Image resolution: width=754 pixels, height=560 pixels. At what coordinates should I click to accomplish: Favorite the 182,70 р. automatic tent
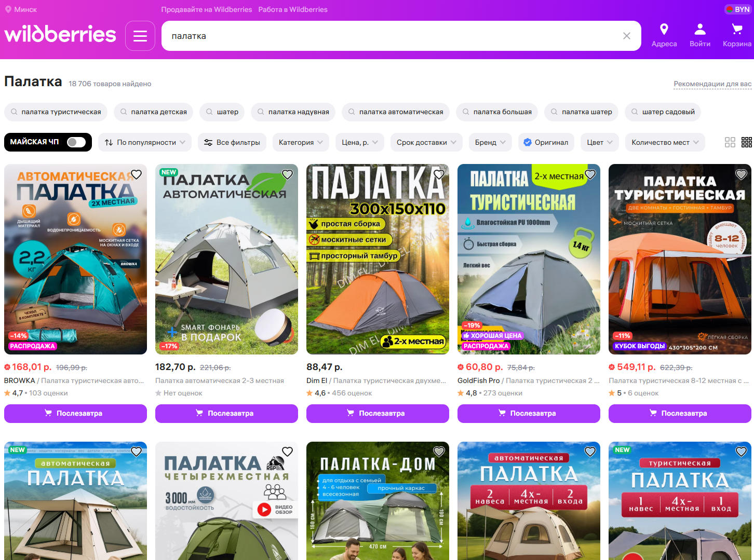click(x=287, y=174)
